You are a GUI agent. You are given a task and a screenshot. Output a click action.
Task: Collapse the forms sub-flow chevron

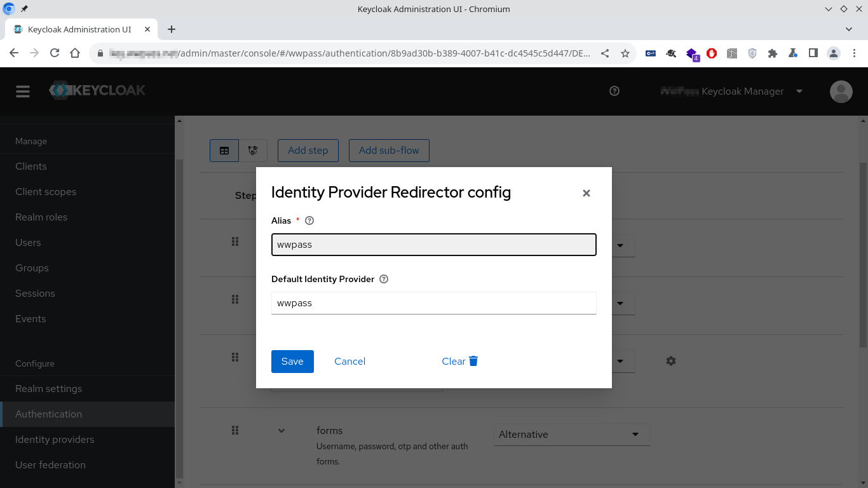click(x=281, y=431)
